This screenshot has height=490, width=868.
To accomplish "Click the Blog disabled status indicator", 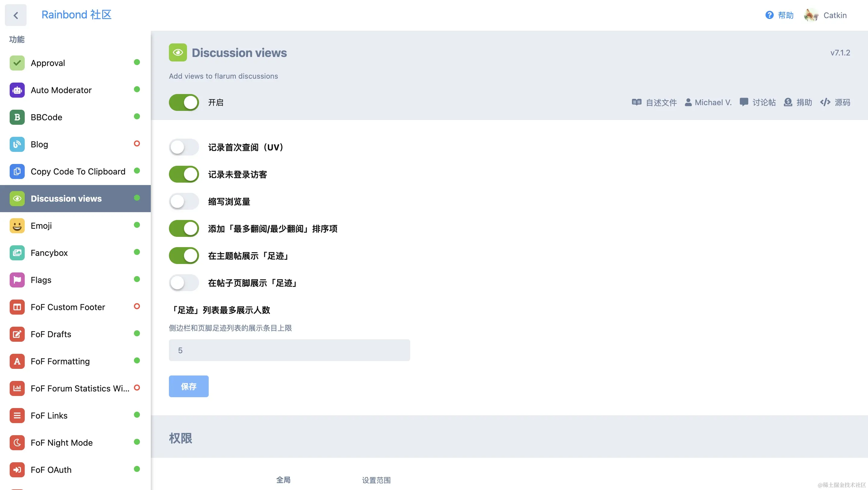I will point(137,143).
